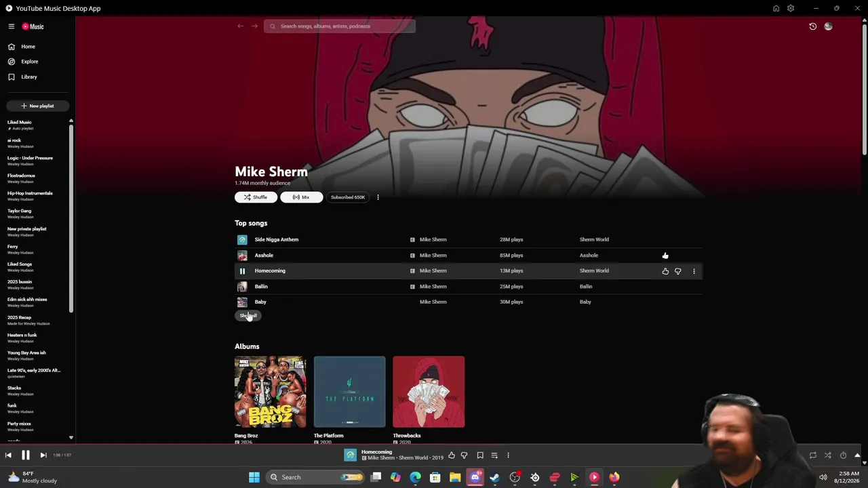Open the queue icon in player bar

click(494, 455)
